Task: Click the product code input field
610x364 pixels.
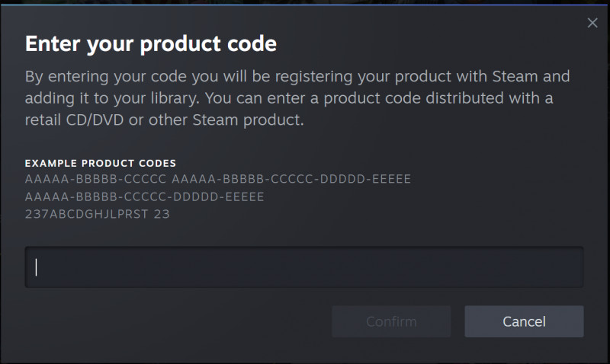Action: [x=304, y=267]
